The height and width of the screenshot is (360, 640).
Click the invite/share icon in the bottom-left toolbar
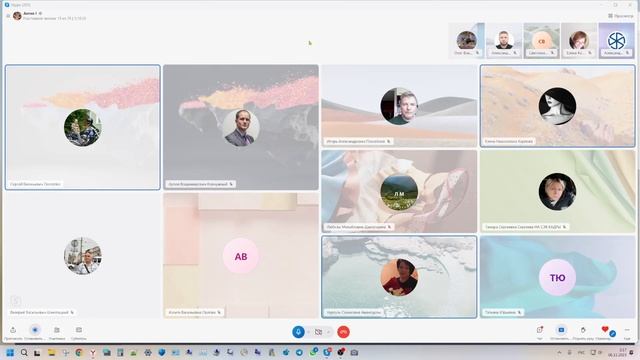(x=13, y=330)
